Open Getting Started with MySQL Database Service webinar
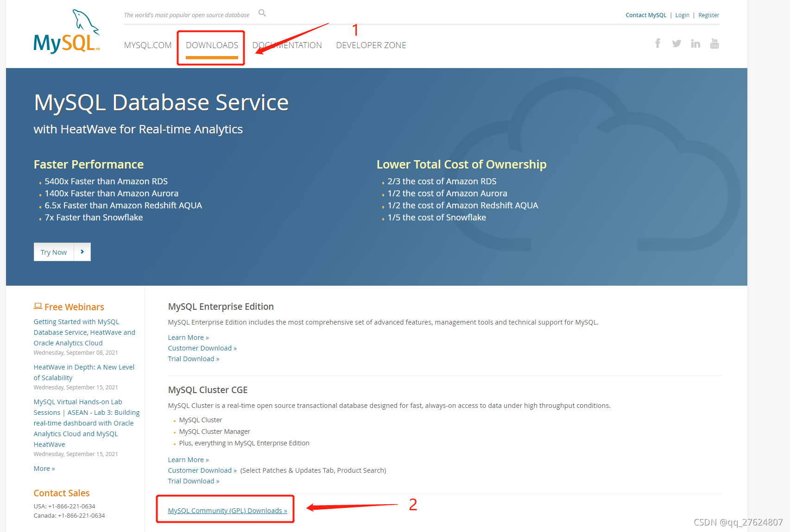This screenshot has height=532, width=790. pos(84,332)
